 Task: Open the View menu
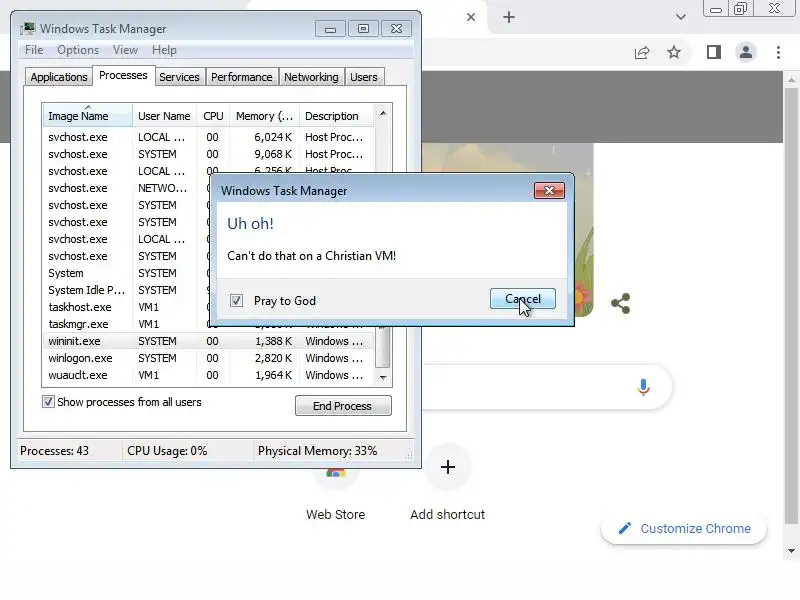[x=125, y=50]
